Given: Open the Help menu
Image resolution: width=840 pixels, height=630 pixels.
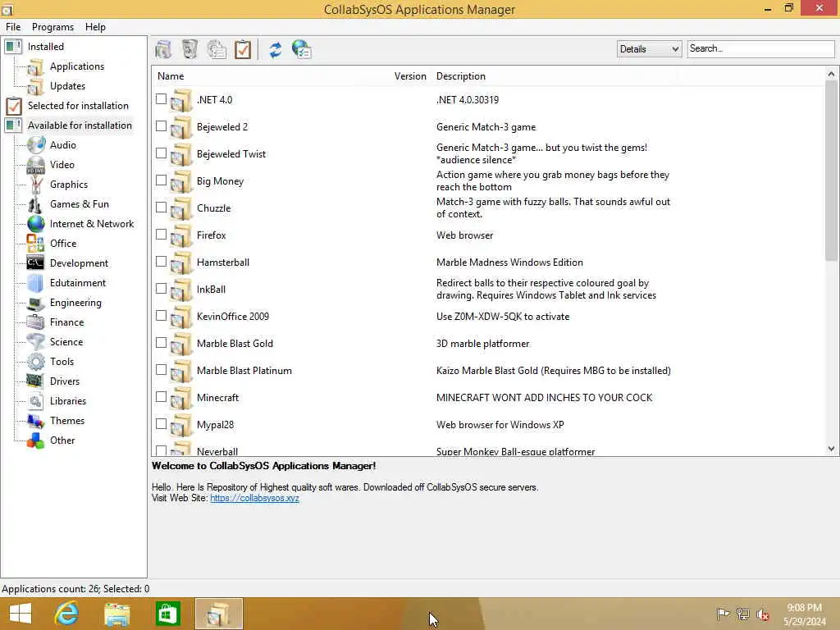Looking at the screenshot, I should click(95, 27).
